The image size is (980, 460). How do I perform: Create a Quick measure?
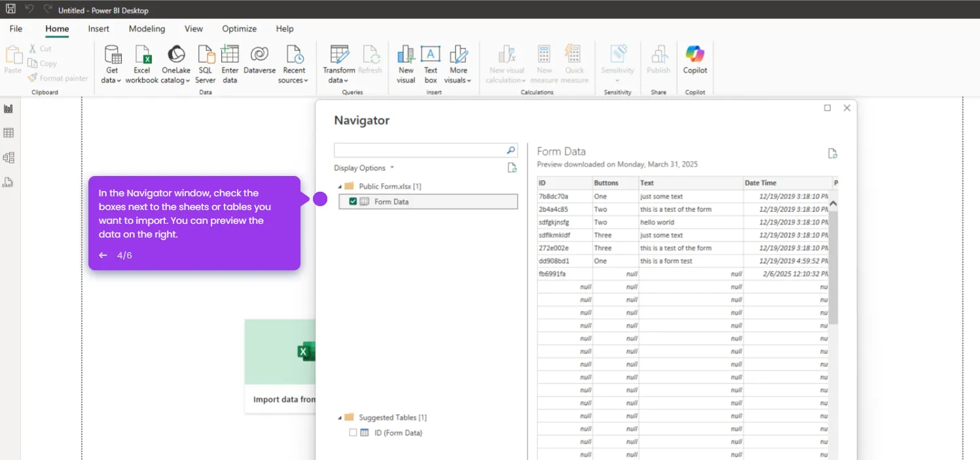click(574, 64)
